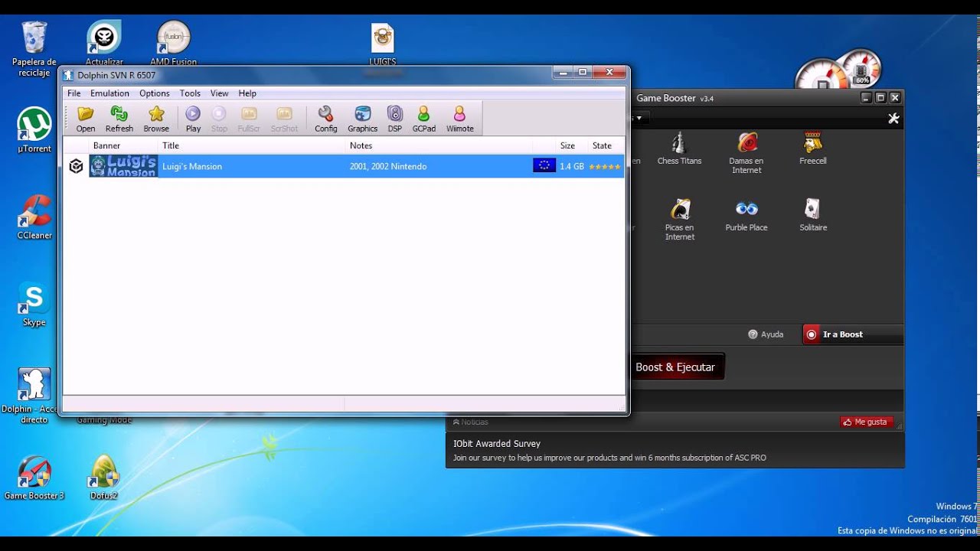Image resolution: width=980 pixels, height=551 pixels.
Task: Click the Luigi's Mansion title text
Action: 192,166
